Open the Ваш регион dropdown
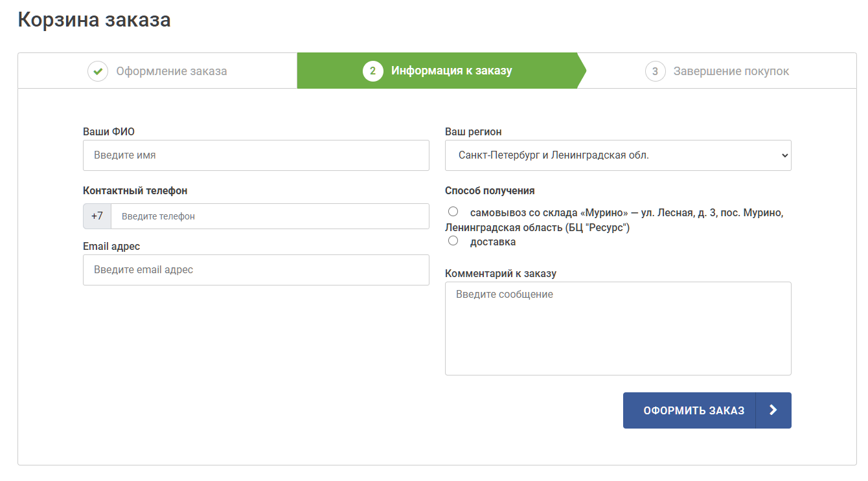Image resolution: width=868 pixels, height=481 pixels. click(x=618, y=155)
